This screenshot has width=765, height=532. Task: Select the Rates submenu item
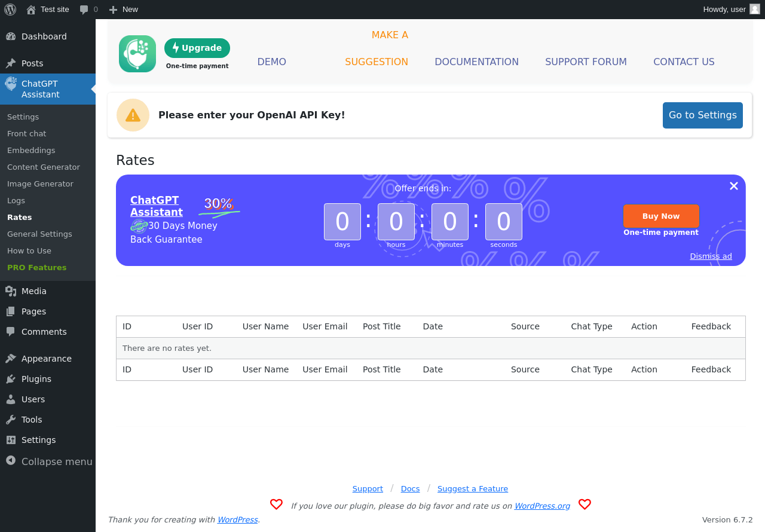[x=20, y=218]
